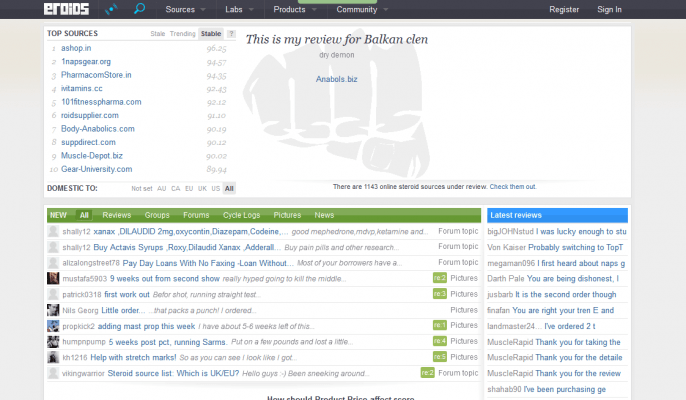Open the blue dots navigation icon

point(112,9)
